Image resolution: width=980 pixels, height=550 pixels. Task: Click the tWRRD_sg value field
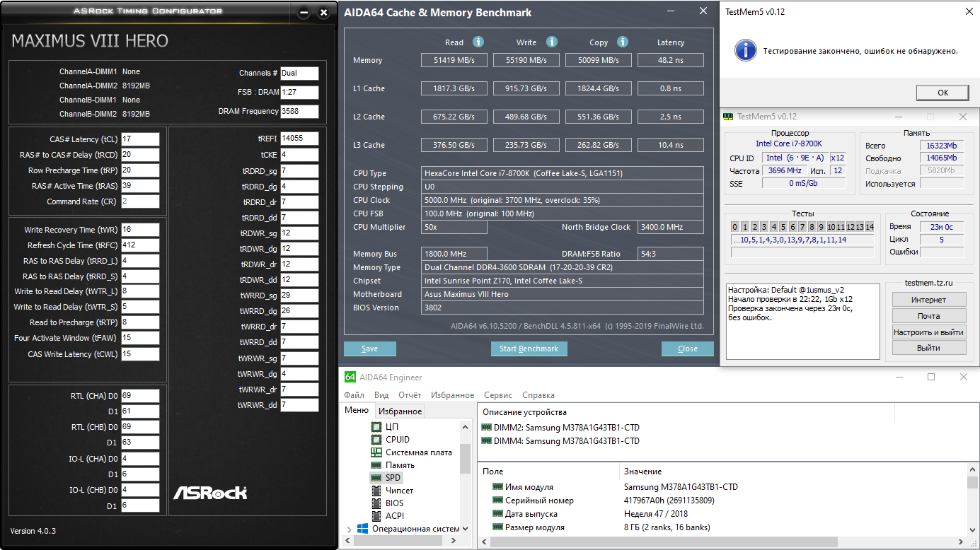tap(299, 295)
